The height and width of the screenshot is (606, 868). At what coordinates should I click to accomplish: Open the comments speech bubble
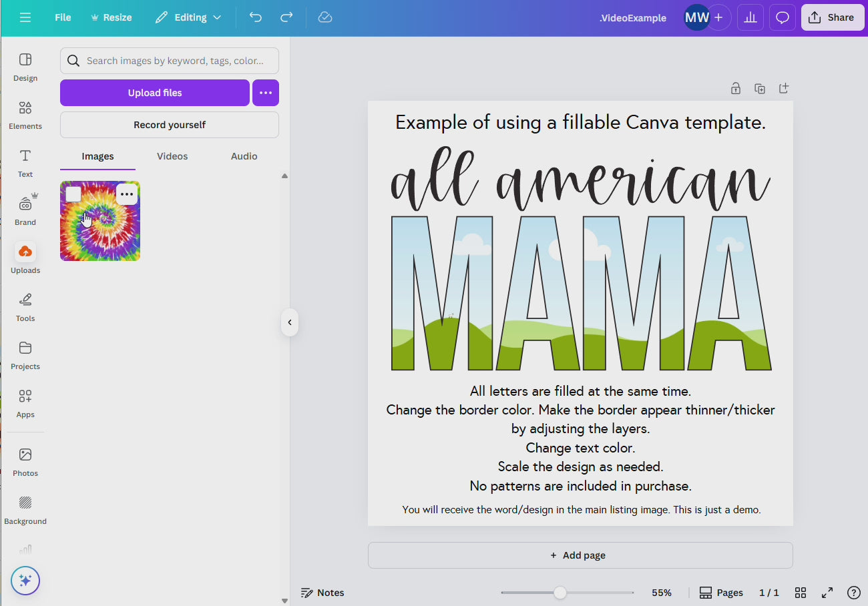(783, 18)
